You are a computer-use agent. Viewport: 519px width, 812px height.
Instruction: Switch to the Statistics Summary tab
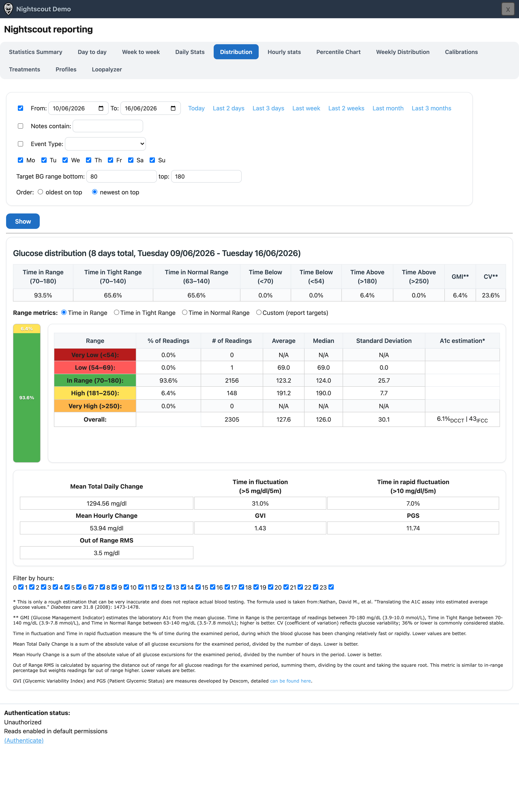pos(36,52)
